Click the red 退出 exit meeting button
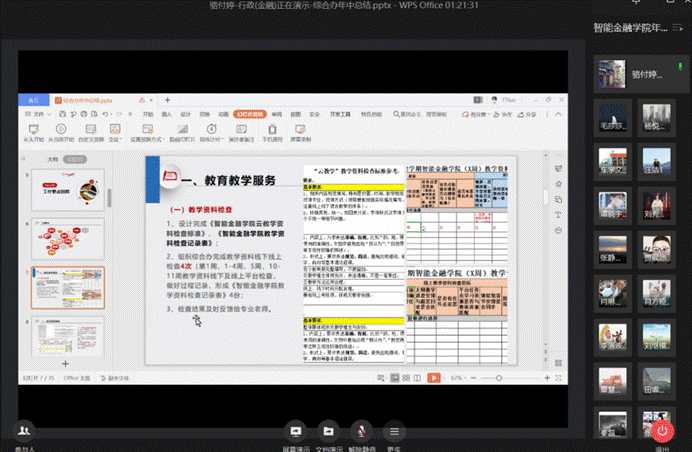Image resolution: width=692 pixels, height=452 pixels. tap(662, 432)
